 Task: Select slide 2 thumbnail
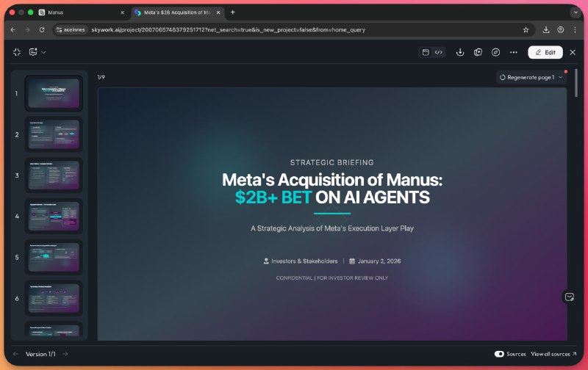[x=54, y=134]
